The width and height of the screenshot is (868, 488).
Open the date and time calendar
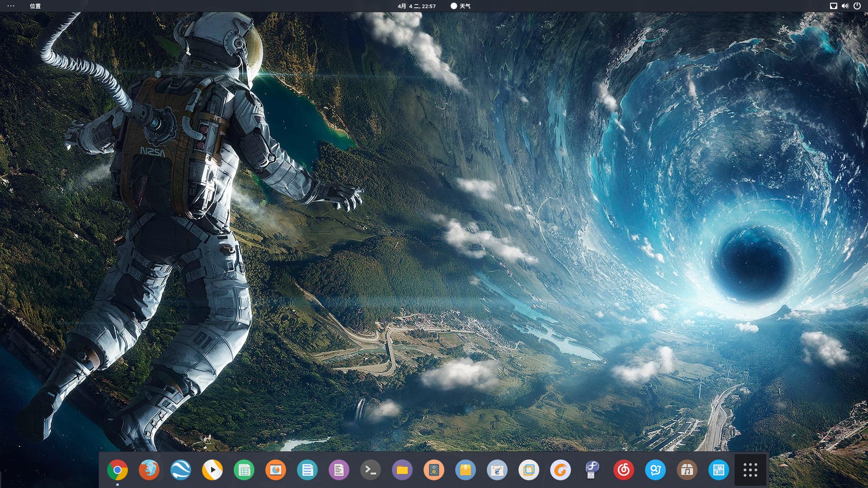pos(416,6)
